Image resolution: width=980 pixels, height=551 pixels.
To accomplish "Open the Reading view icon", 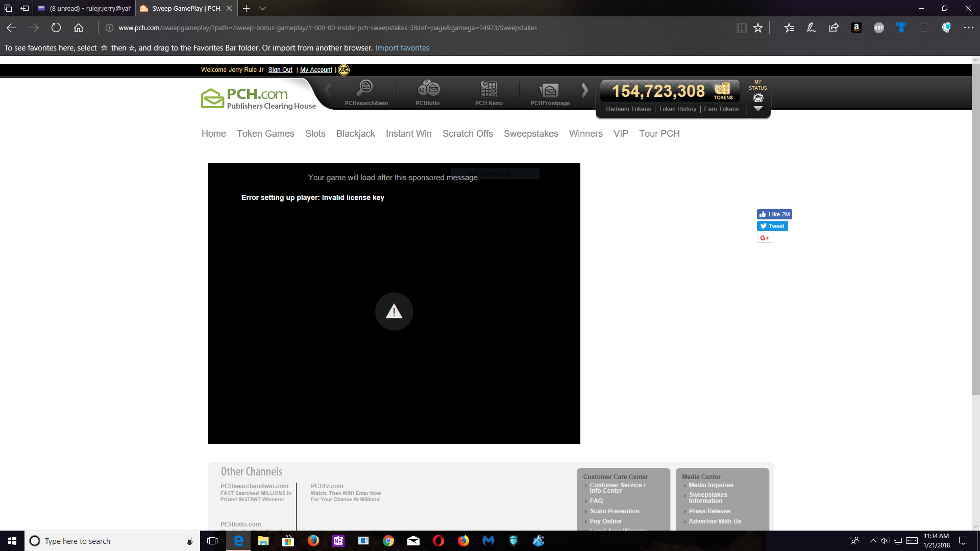I will point(741,28).
